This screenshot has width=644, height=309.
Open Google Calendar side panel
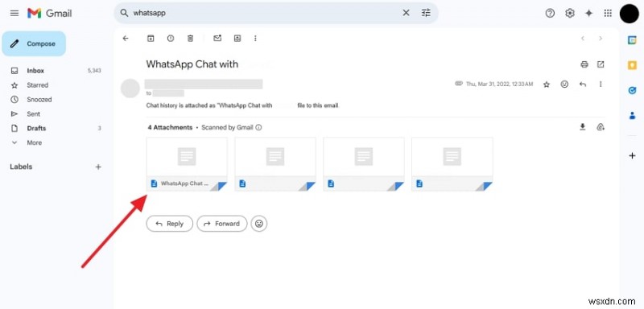632,39
